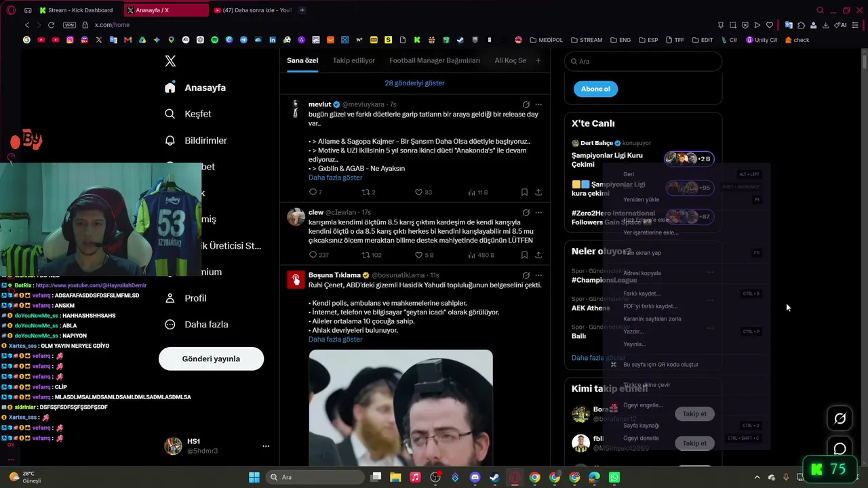This screenshot has width=868, height=488.
Task: Open clew's profile avatar
Action: pos(296,216)
